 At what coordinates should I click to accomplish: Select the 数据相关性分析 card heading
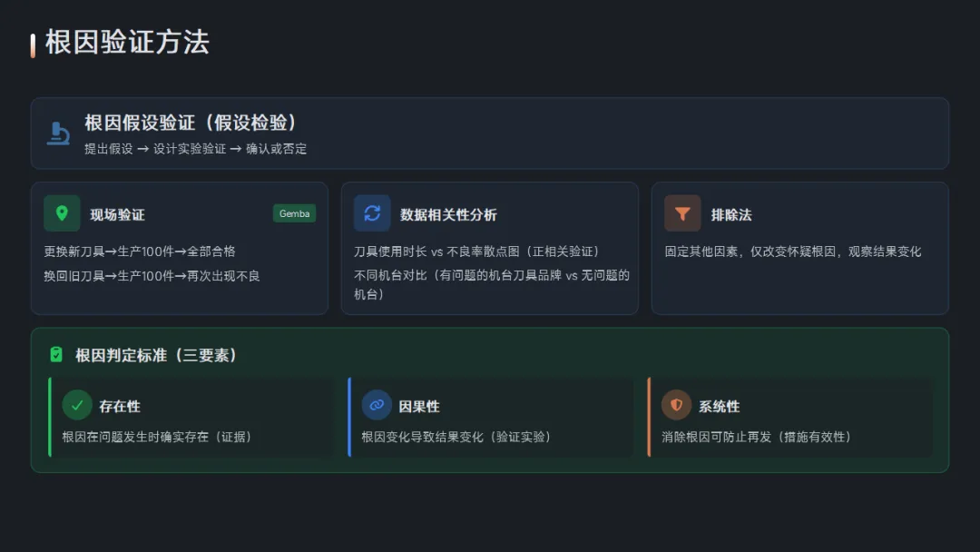(x=448, y=215)
